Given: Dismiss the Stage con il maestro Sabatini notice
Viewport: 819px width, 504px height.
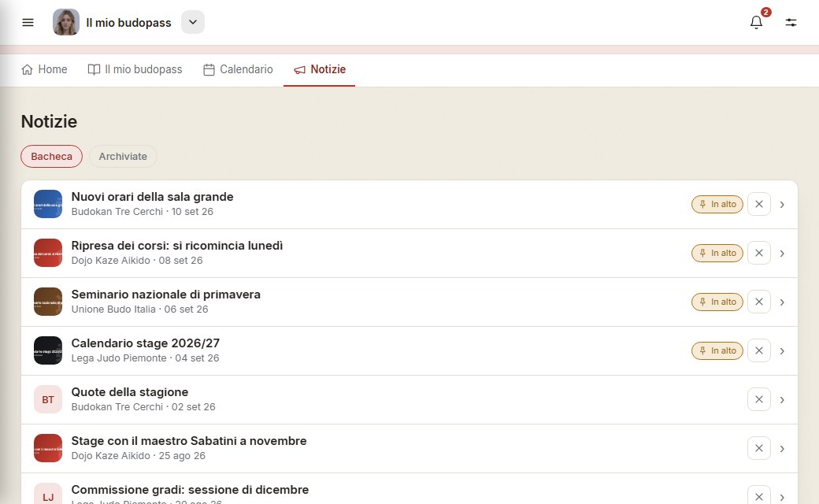Looking at the screenshot, I should (x=759, y=448).
